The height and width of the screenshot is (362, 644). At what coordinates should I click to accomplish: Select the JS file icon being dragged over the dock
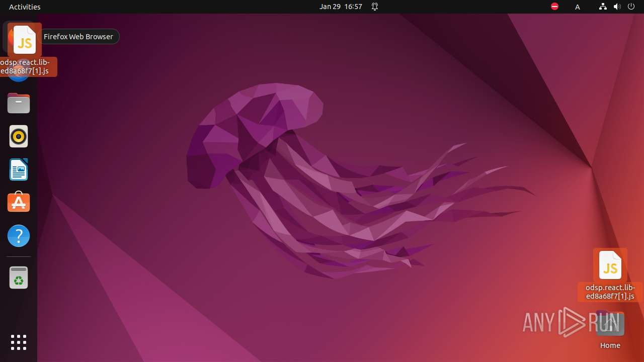tap(25, 40)
